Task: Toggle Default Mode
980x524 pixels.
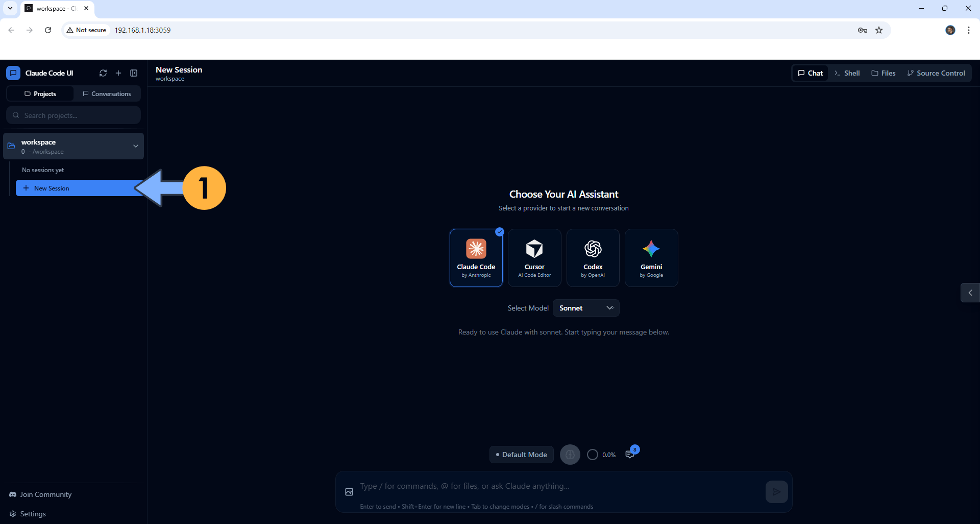Action: [x=521, y=454]
